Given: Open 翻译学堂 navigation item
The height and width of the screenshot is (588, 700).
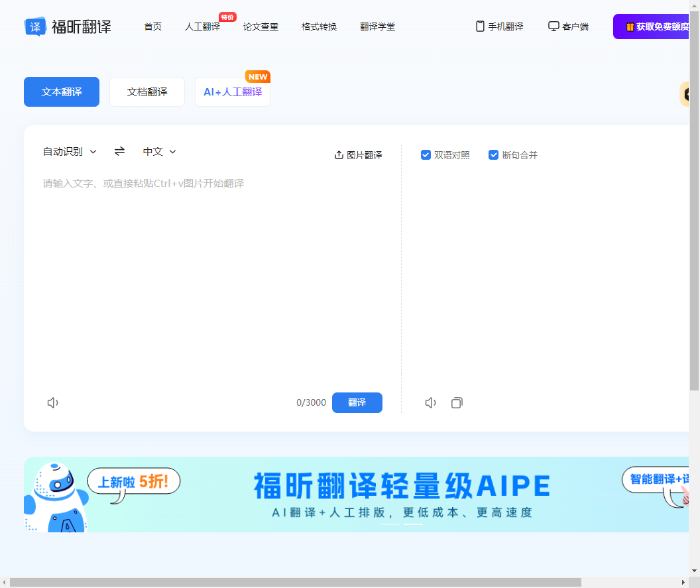Looking at the screenshot, I should tap(378, 27).
